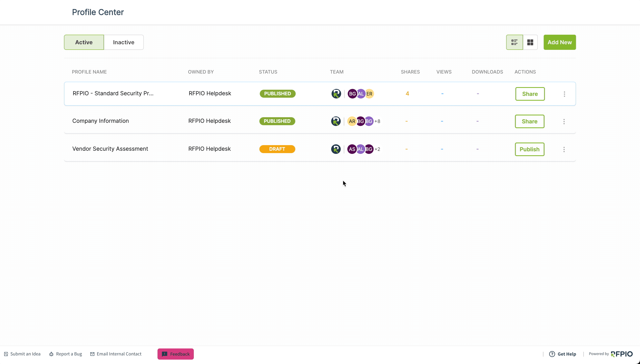Select the Active profiles tab

(84, 42)
